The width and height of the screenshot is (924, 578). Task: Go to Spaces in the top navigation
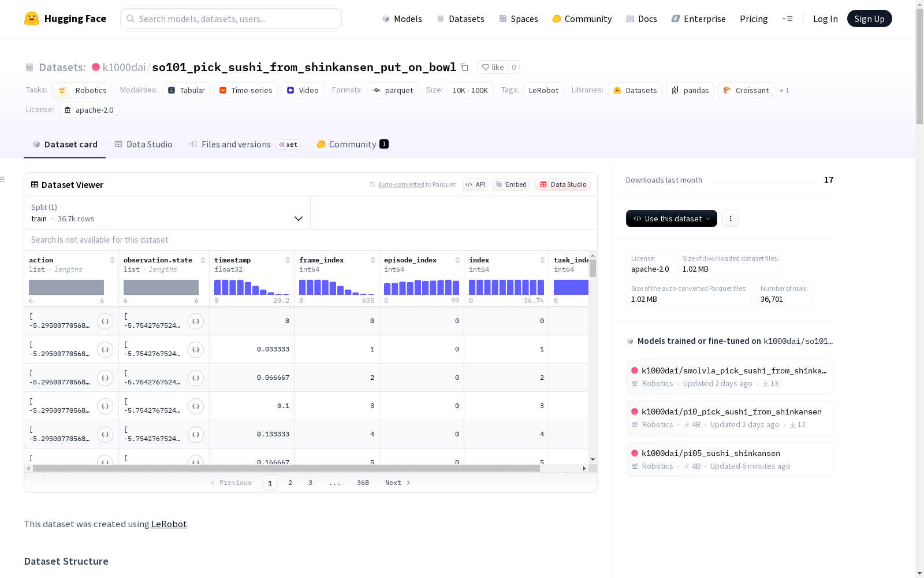click(x=519, y=18)
